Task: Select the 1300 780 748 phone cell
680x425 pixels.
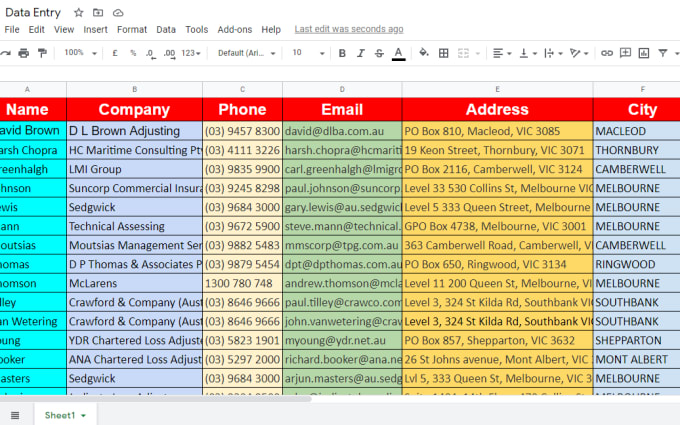Action: (242, 283)
